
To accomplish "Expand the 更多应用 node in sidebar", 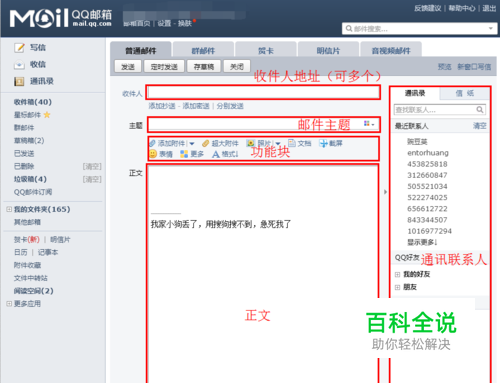I will 9,304.
